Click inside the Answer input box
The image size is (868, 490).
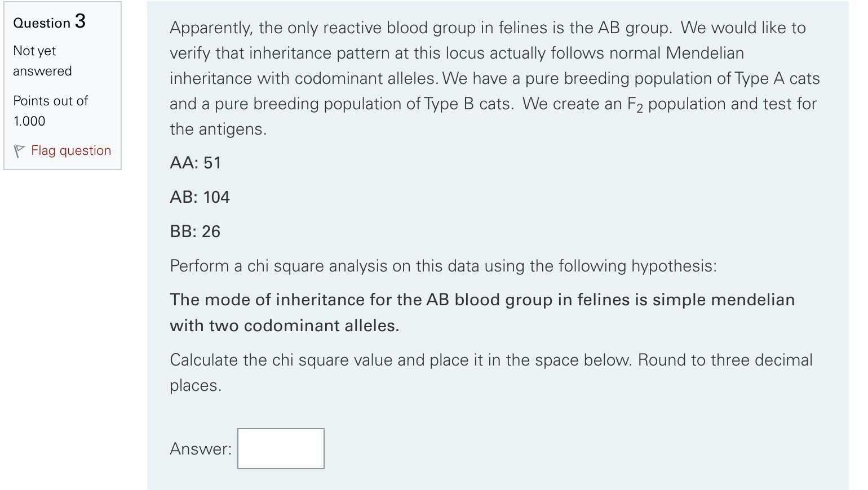[280, 448]
